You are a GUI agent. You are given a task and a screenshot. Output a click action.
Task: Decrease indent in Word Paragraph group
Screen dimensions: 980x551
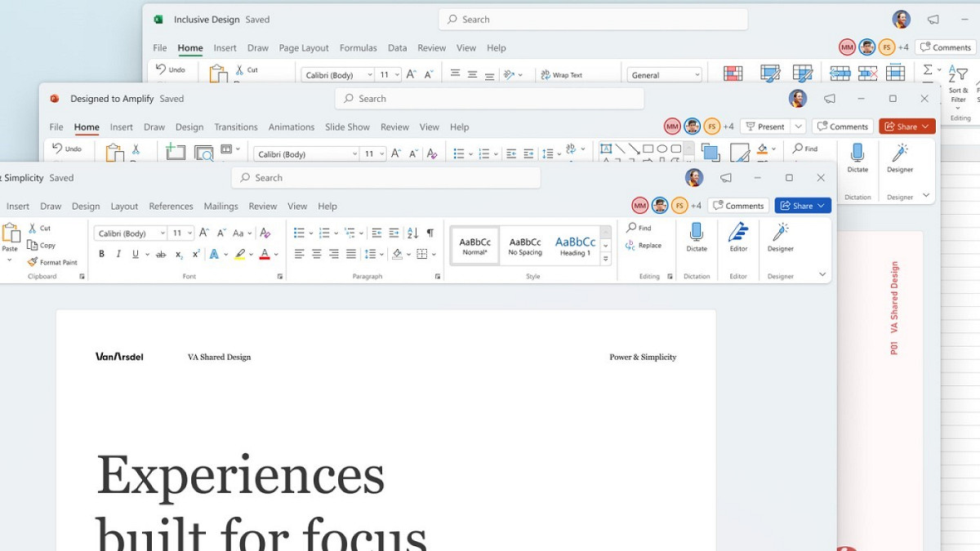(x=376, y=233)
